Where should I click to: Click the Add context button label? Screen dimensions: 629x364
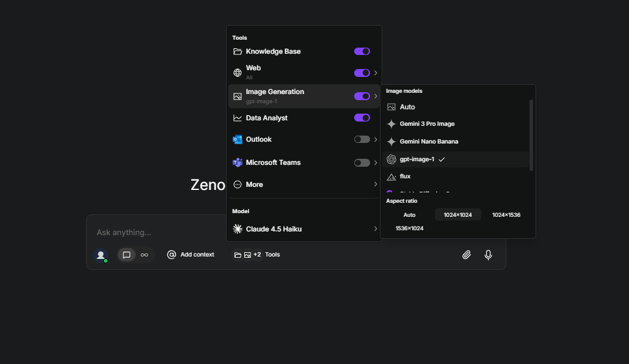197,255
